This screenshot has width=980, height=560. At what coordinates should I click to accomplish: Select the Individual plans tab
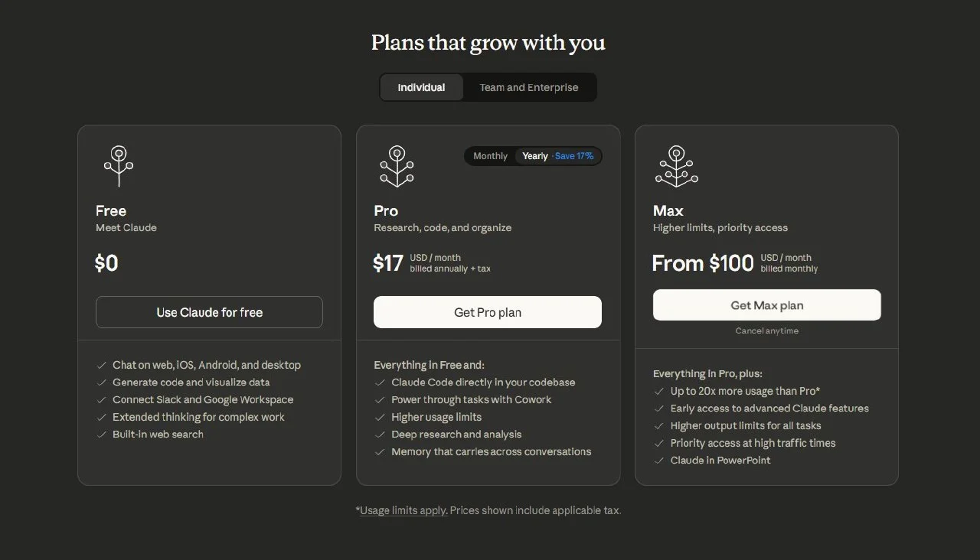click(421, 87)
